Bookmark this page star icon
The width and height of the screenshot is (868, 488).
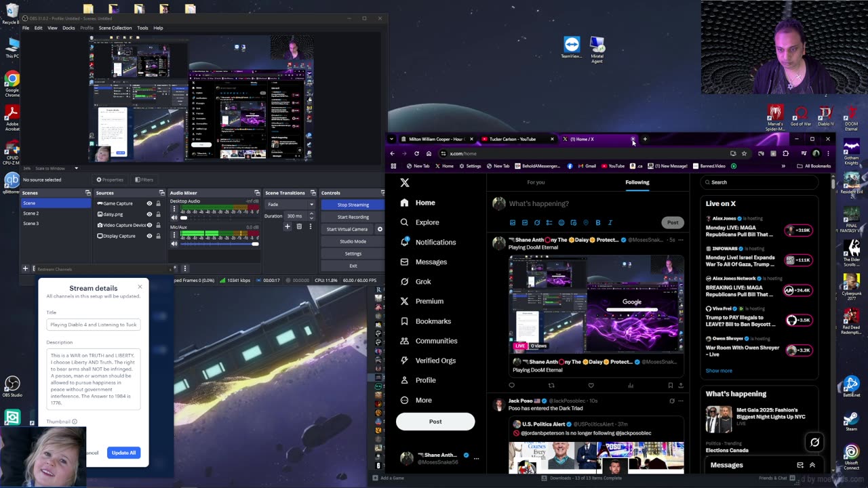coord(744,153)
